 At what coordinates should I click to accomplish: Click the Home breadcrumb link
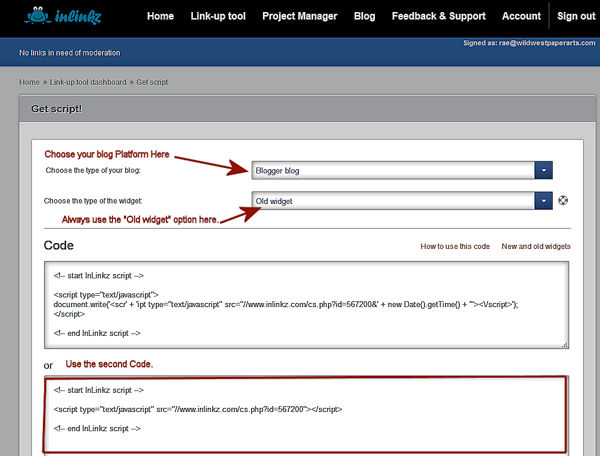coord(29,81)
